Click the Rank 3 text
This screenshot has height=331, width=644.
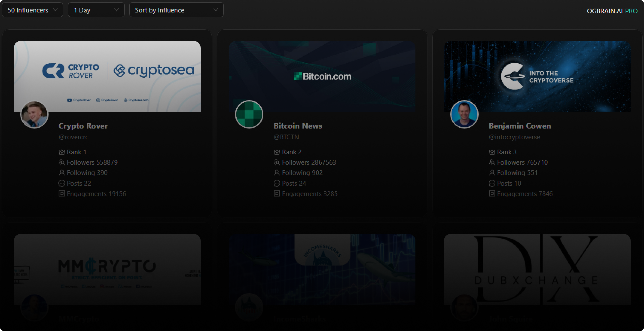[x=507, y=152]
